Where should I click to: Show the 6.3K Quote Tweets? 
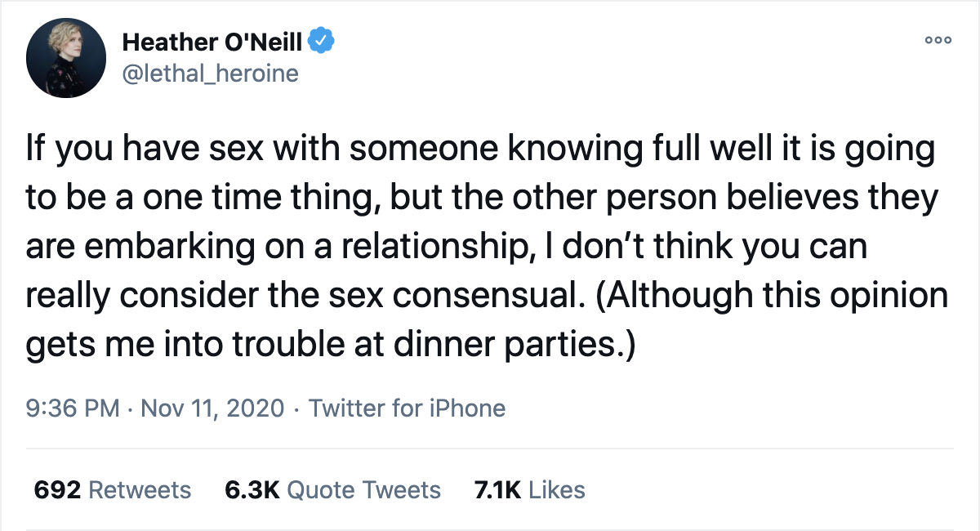pos(332,490)
